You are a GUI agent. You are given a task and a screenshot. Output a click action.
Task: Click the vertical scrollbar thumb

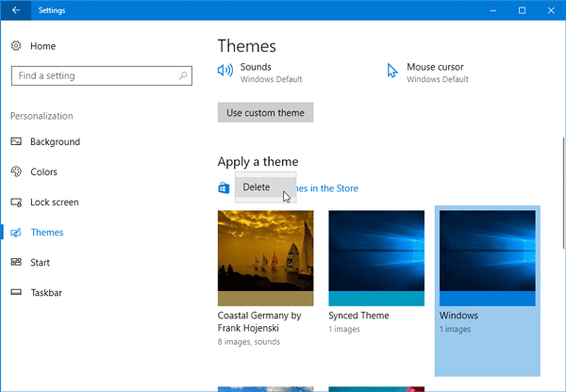[563, 193]
